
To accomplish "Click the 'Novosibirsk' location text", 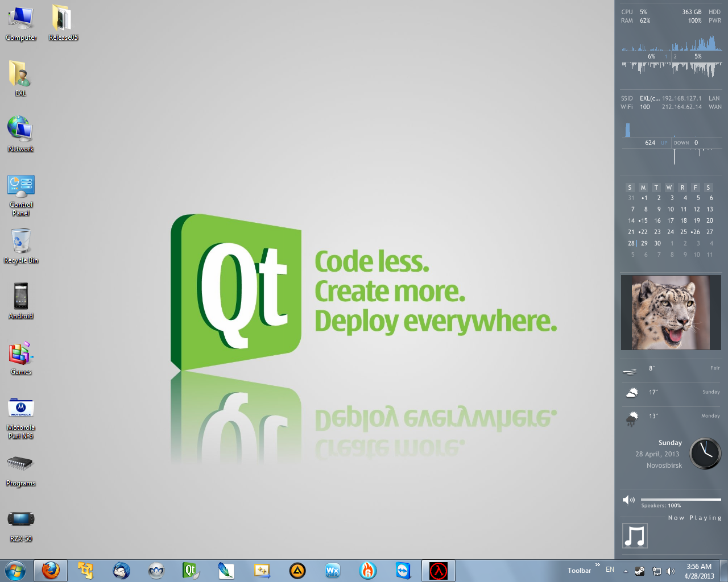I will [664, 465].
